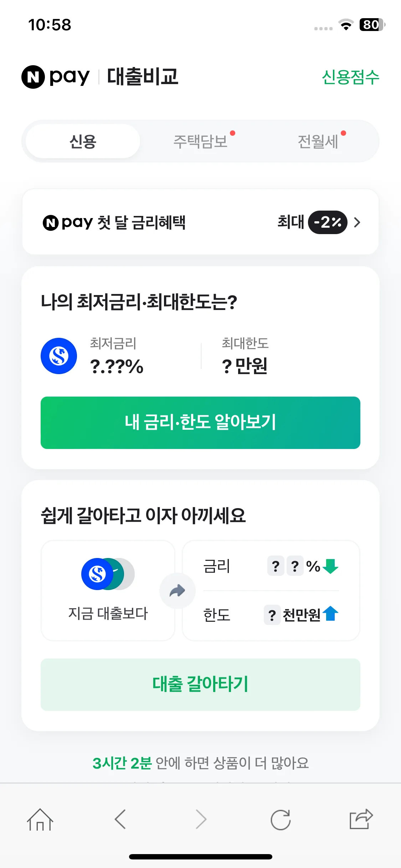This screenshot has height=868, width=401.
Task: Reload the page with refresh icon
Action: point(281,820)
